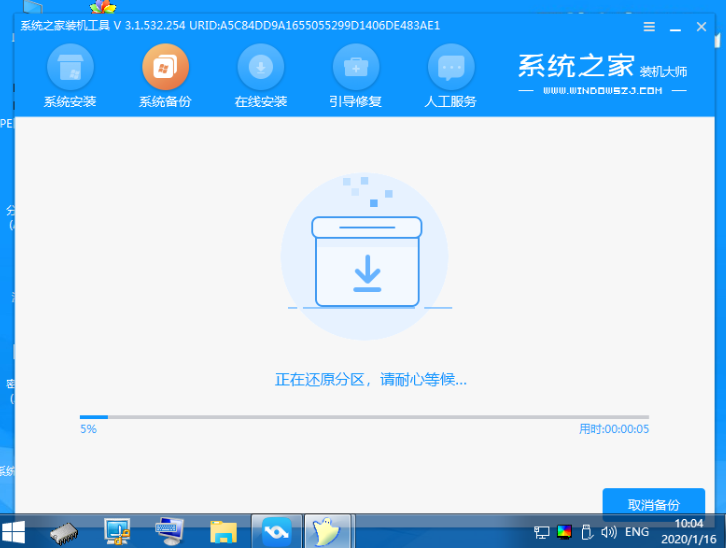Open the Windows Start menu
Screen dimensions: 726x549
pyautogui.click(x=15, y=531)
